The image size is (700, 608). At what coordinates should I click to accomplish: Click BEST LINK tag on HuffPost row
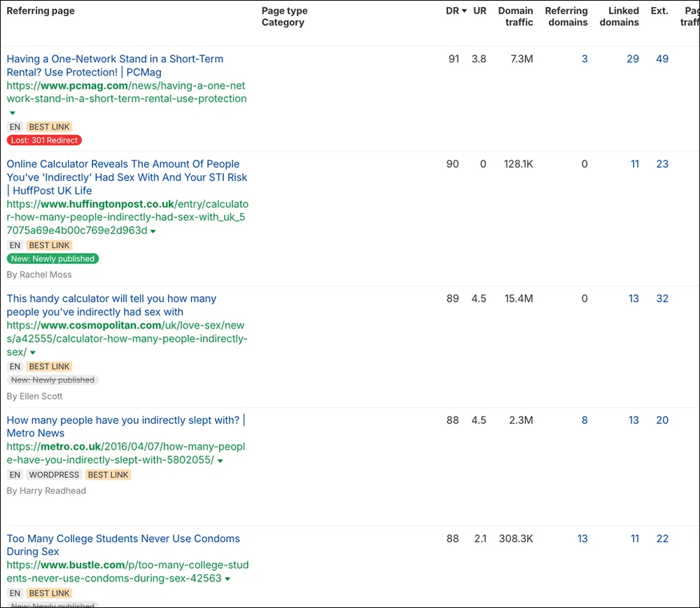click(x=49, y=245)
